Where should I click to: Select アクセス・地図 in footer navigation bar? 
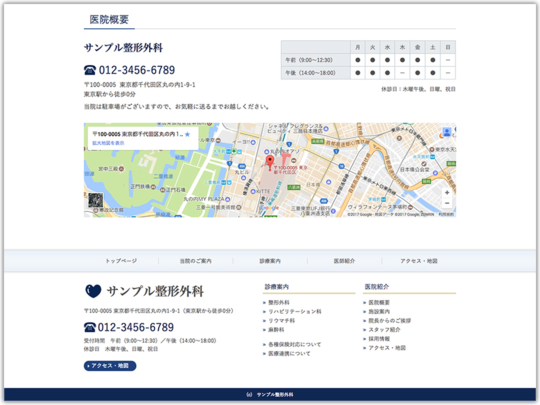[419, 261]
